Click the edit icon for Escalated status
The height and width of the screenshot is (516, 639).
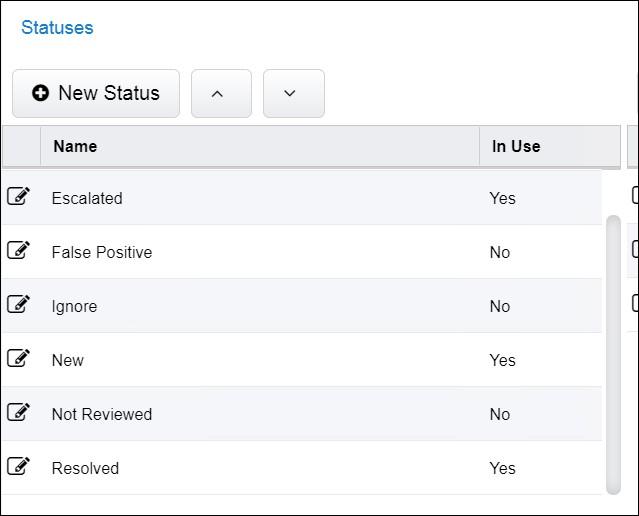pos(18,197)
